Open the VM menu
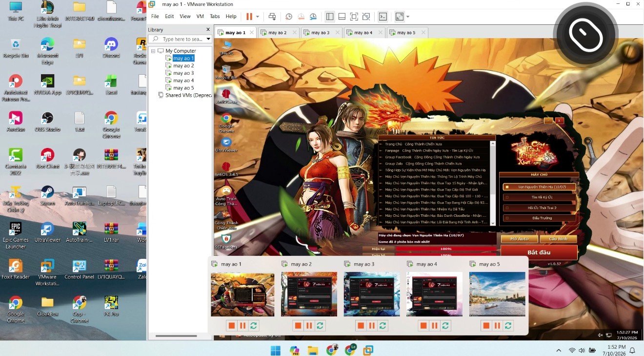 click(200, 16)
